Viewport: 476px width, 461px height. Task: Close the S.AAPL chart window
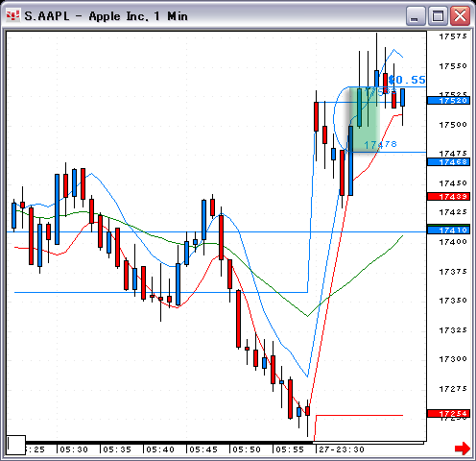[x=460, y=16]
